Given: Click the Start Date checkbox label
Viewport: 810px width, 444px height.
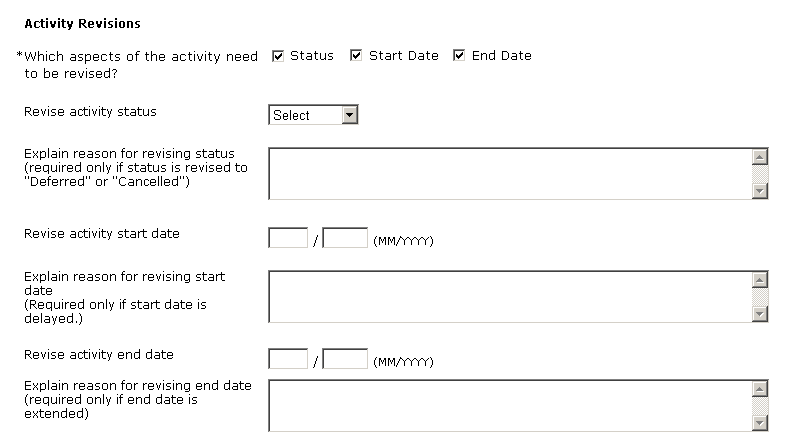Looking at the screenshot, I should pyautogui.click(x=404, y=56).
